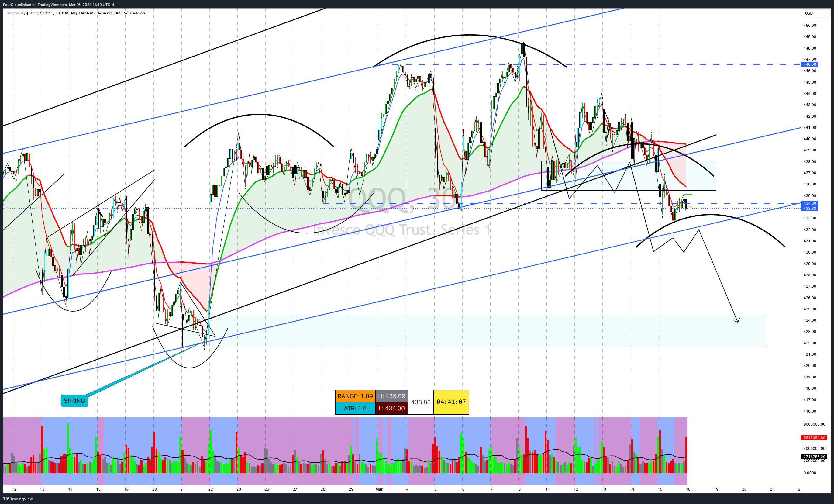This screenshot has height=504, width=834.
Task: Click the 18 date label on the time axis
Action: [x=688, y=489]
